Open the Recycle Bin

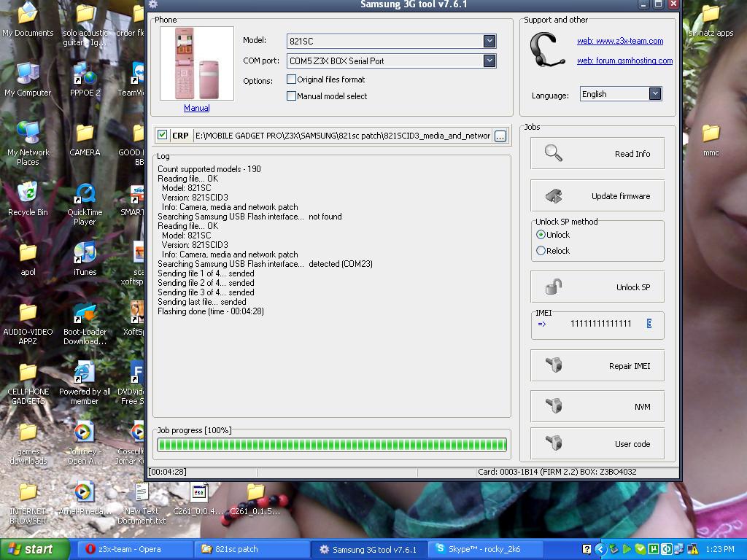pos(28,199)
